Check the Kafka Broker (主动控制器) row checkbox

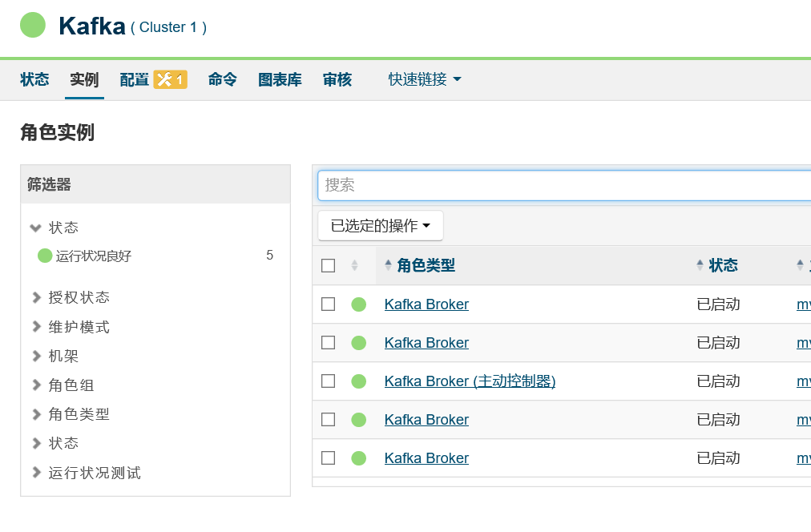(328, 381)
